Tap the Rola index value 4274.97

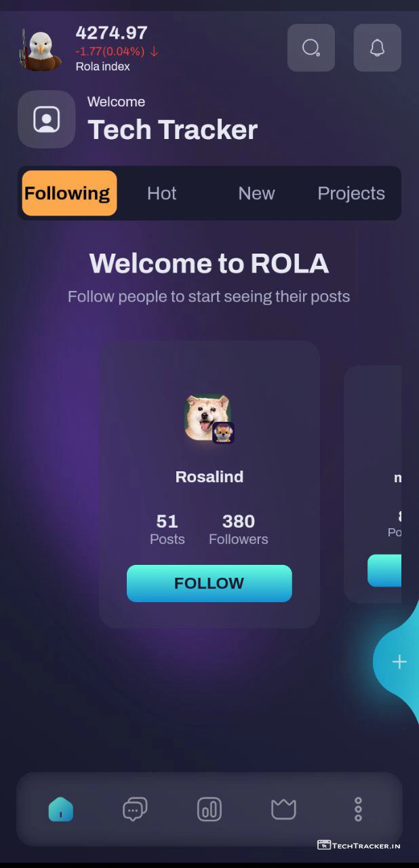(111, 33)
